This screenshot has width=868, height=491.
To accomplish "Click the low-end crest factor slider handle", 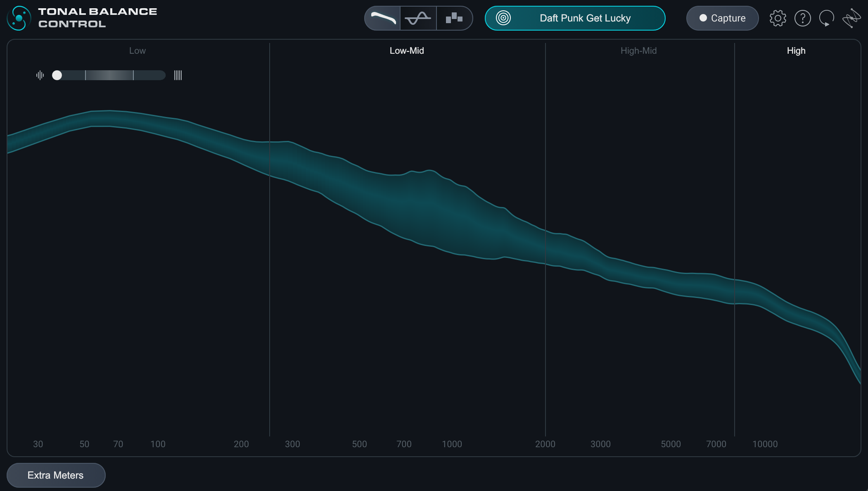I will tap(57, 75).
